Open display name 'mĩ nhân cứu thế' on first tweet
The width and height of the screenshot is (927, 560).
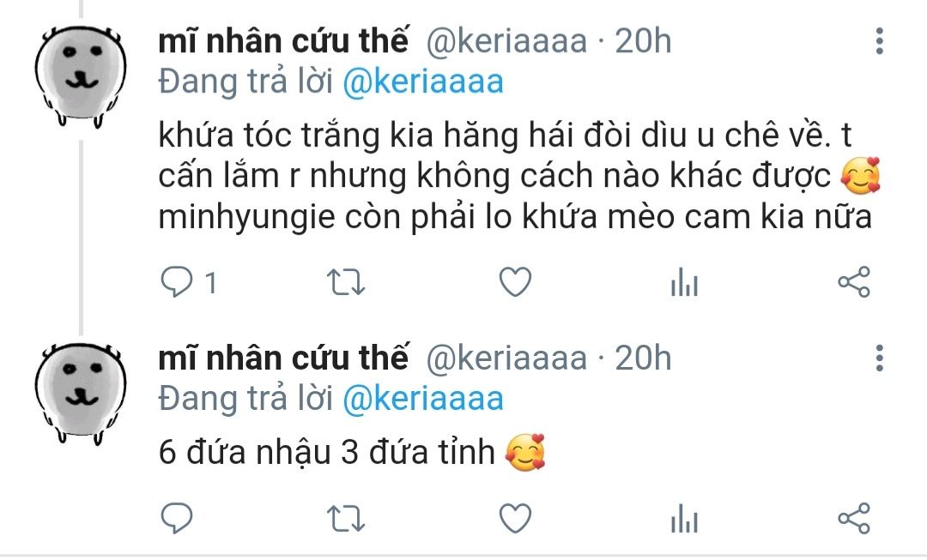coord(283,40)
